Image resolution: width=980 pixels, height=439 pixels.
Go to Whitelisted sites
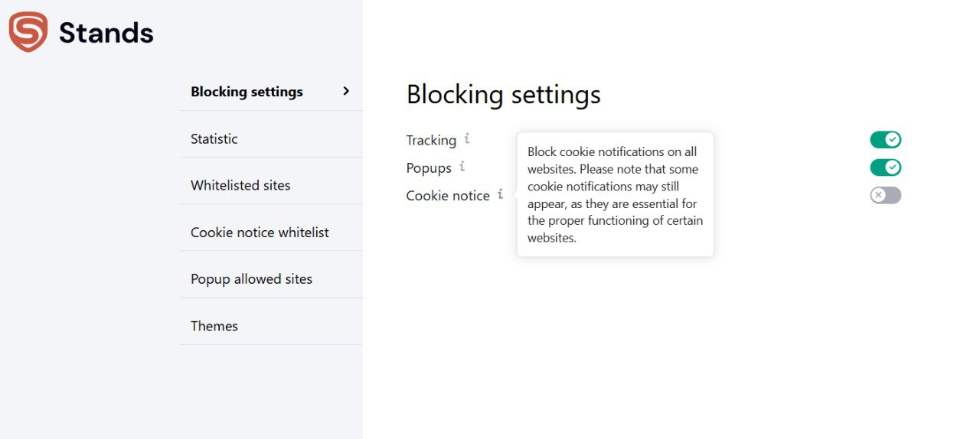(x=240, y=185)
